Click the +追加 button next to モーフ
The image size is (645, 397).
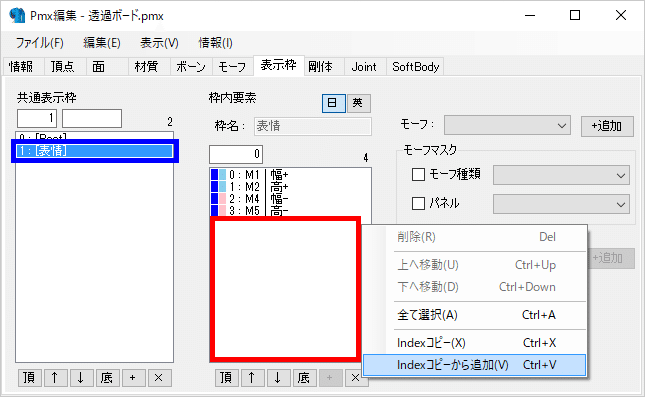[x=607, y=126]
